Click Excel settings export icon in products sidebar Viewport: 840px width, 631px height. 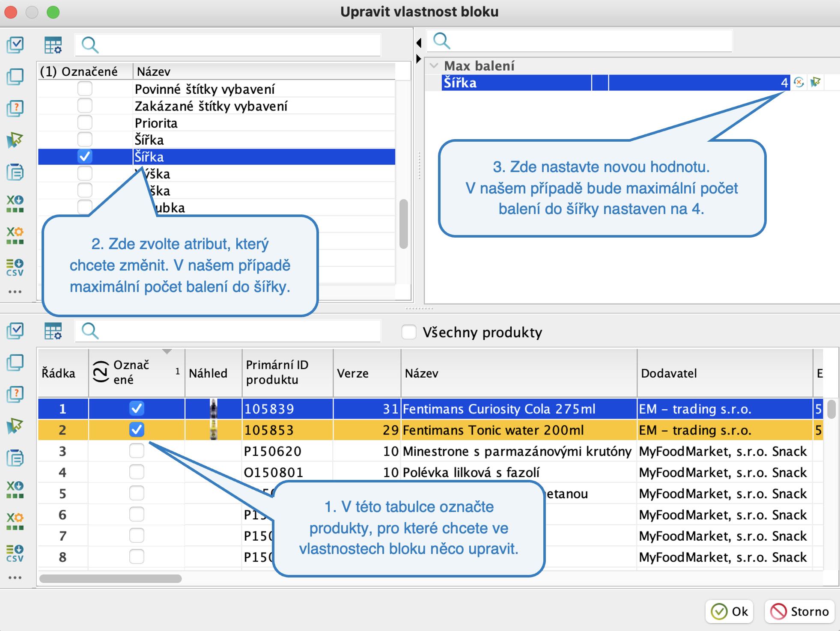(x=15, y=521)
